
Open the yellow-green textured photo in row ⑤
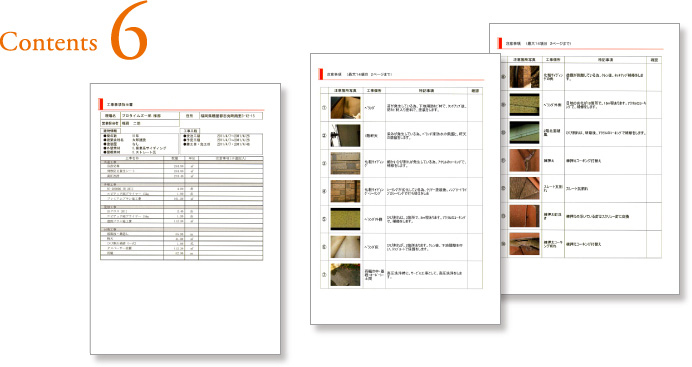coord(345,219)
